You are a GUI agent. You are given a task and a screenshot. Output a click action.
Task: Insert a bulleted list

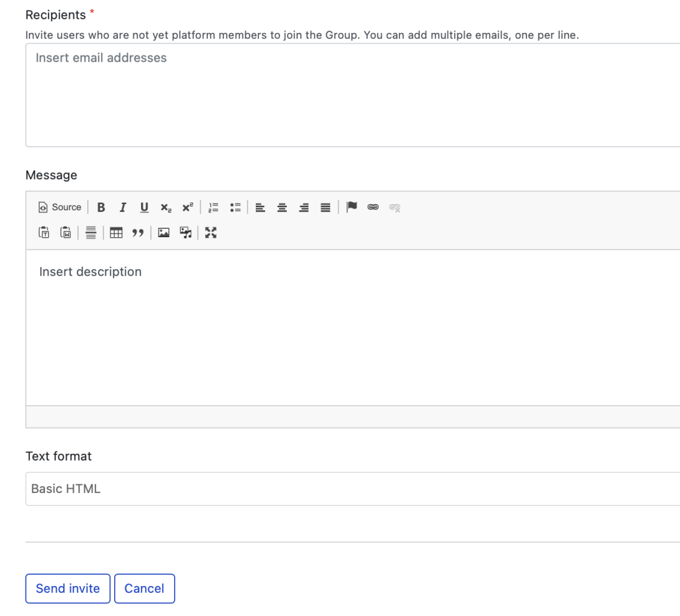click(235, 207)
